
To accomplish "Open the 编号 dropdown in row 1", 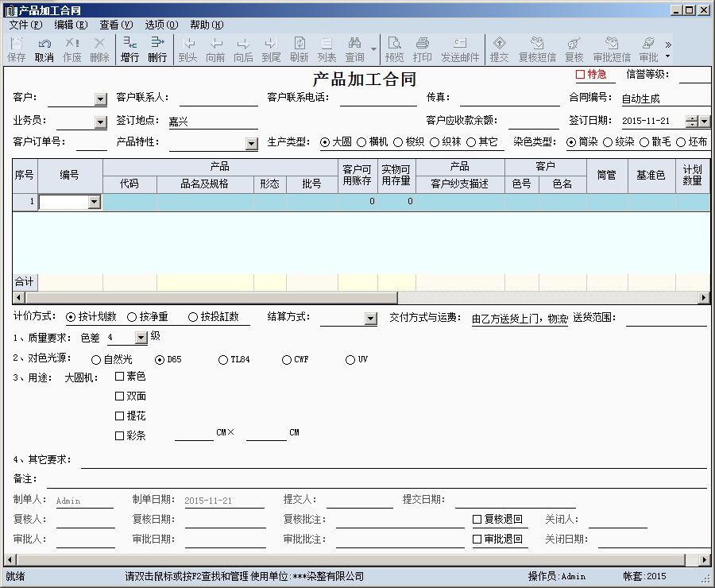I will click(x=95, y=202).
